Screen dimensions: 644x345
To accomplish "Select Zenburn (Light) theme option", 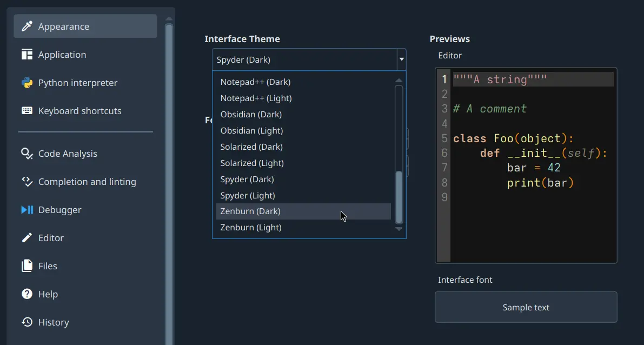I will [303, 228].
